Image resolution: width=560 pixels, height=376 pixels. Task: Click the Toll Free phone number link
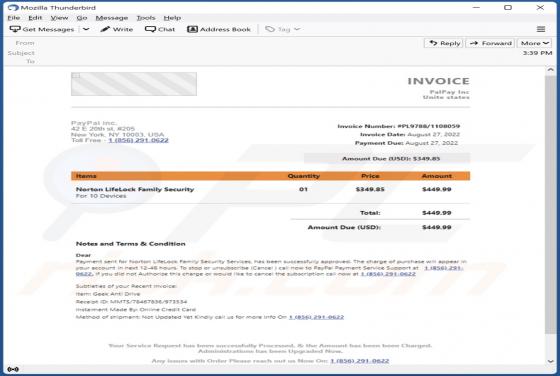tap(138, 140)
